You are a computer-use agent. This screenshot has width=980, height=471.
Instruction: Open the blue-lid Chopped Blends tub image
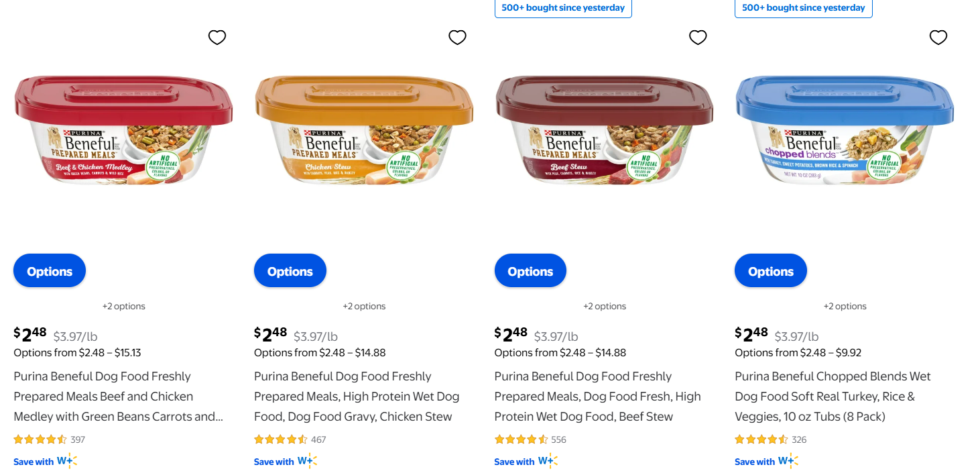click(845, 130)
